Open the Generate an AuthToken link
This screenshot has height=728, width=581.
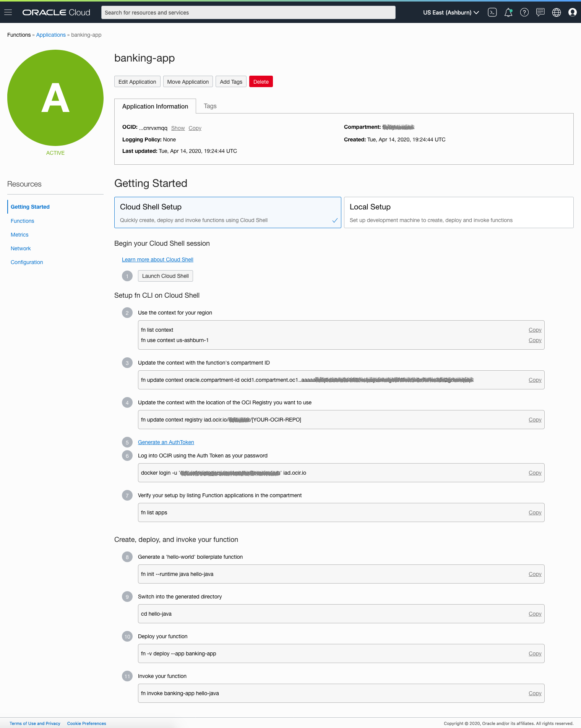click(166, 442)
